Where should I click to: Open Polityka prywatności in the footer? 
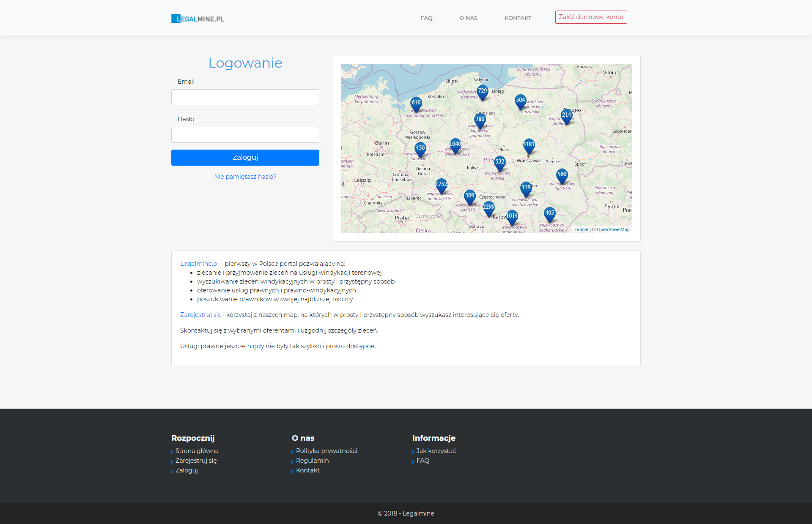coord(326,451)
